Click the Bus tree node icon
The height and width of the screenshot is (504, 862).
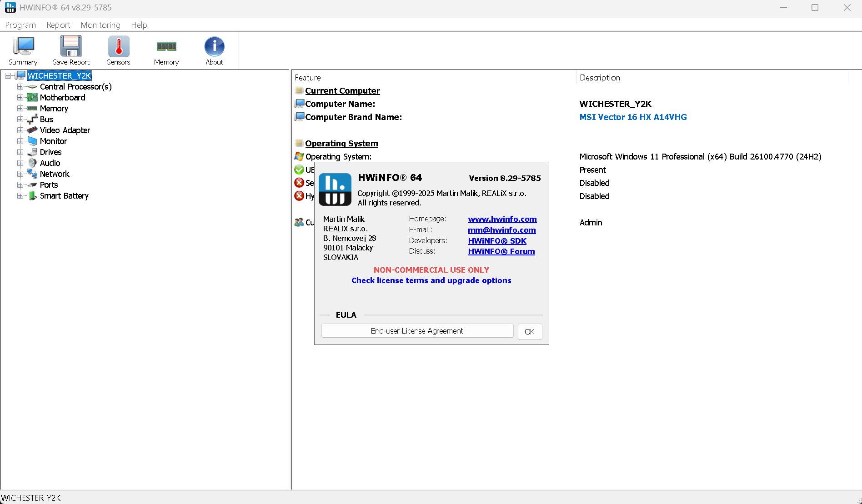pos(32,119)
